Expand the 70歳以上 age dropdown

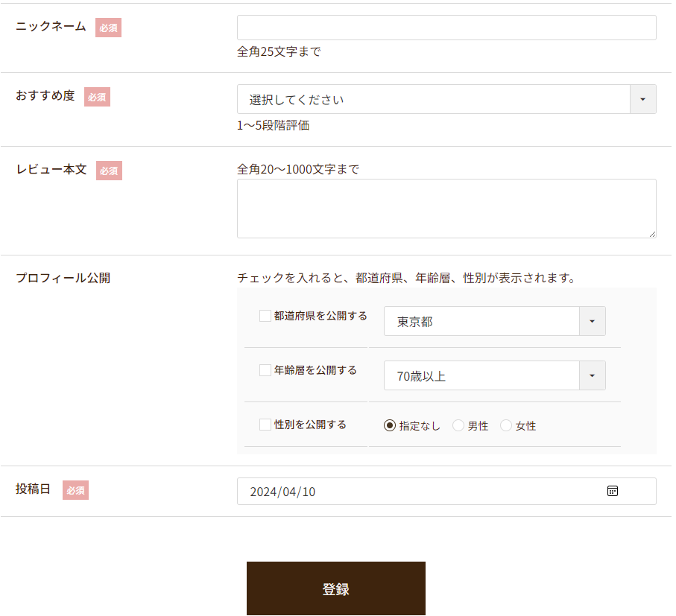tap(494, 375)
